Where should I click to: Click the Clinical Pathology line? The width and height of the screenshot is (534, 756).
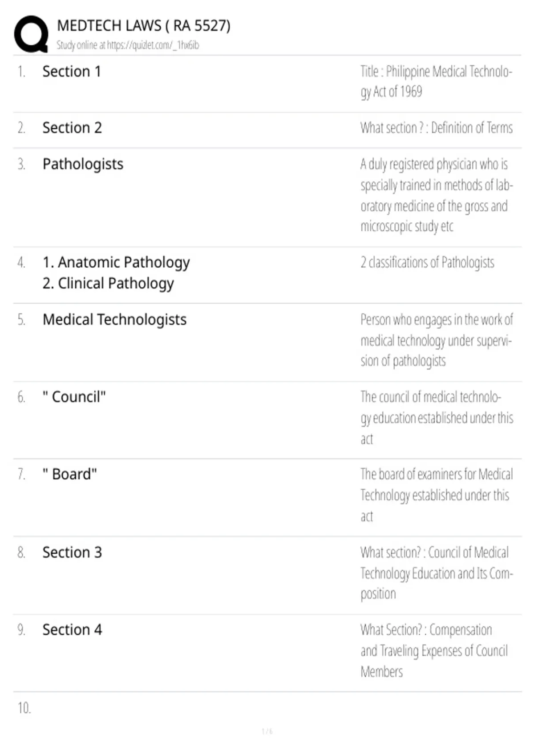pyautogui.click(x=108, y=283)
